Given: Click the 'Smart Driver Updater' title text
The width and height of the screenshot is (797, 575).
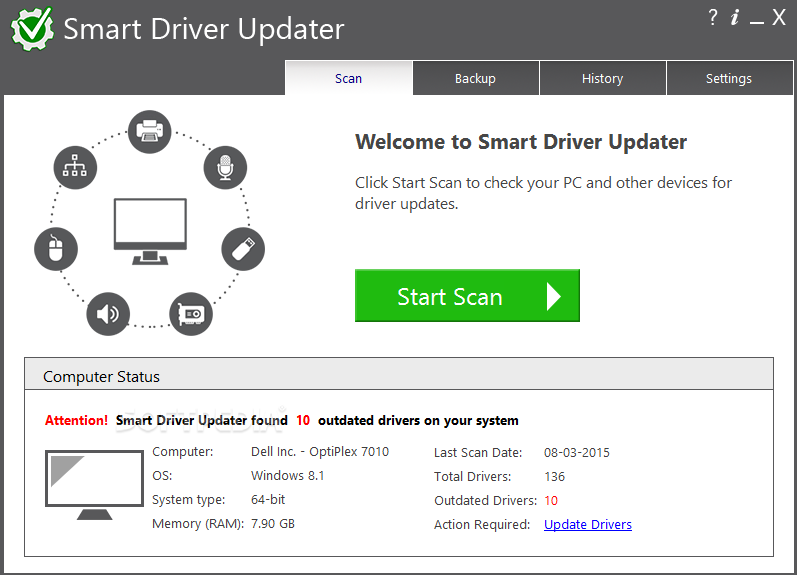Looking at the screenshot, I should coord(204,29).
